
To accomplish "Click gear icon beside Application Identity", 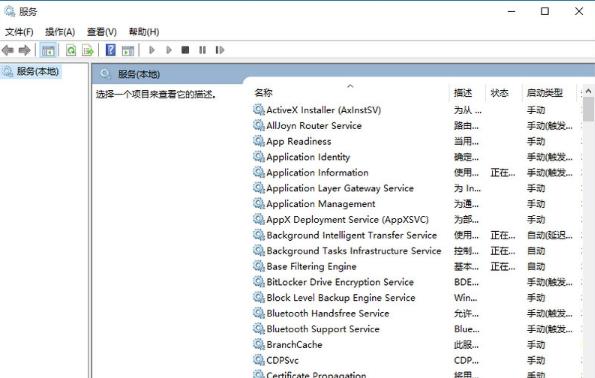I will [x=259, y=157].
